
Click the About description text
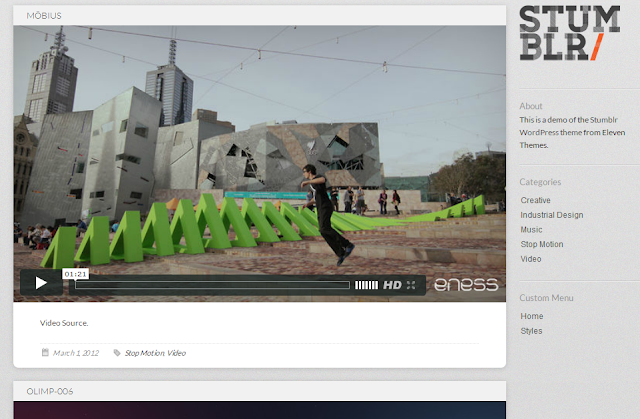coord(572,132)
